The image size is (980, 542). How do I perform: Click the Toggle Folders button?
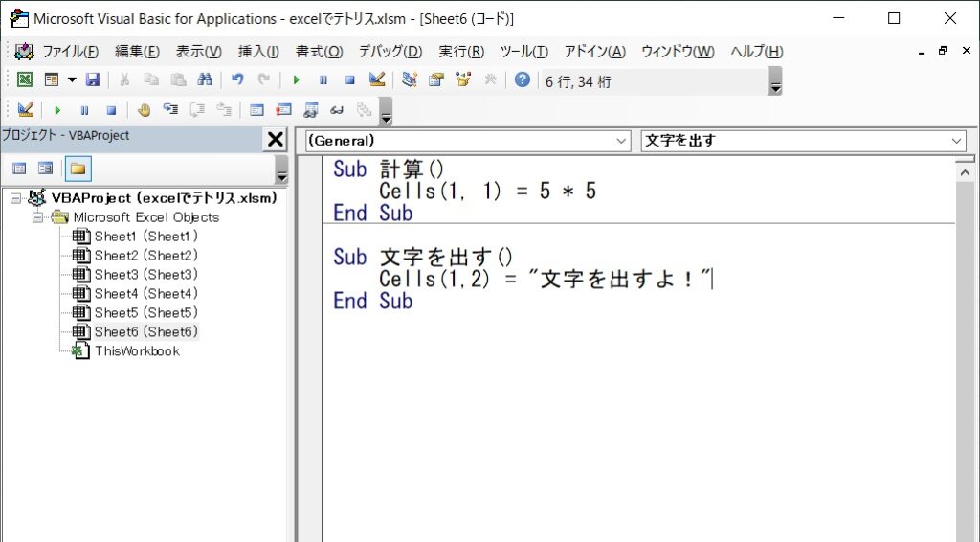(x=78, y=169)
